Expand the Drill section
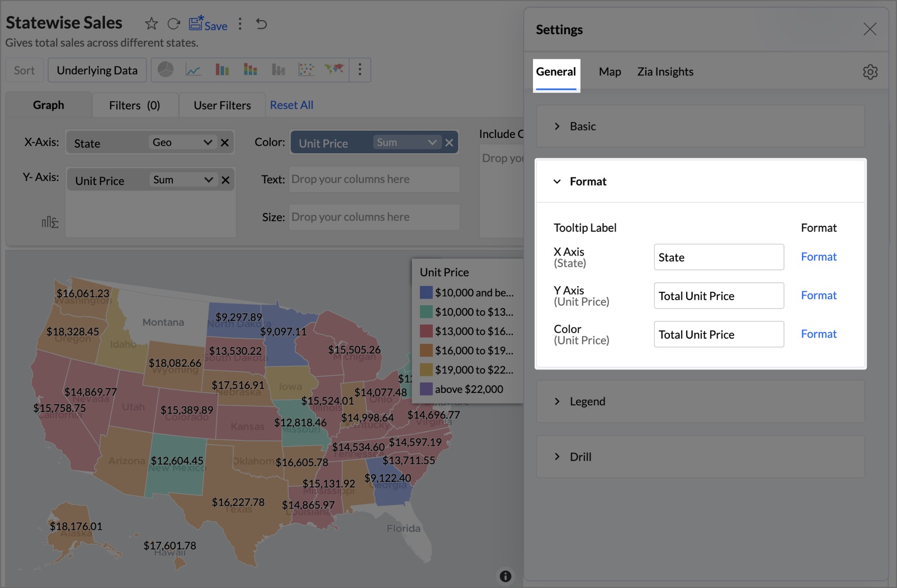Image resolution: width=897 pixels, height=588 pixels. point(580,457)
